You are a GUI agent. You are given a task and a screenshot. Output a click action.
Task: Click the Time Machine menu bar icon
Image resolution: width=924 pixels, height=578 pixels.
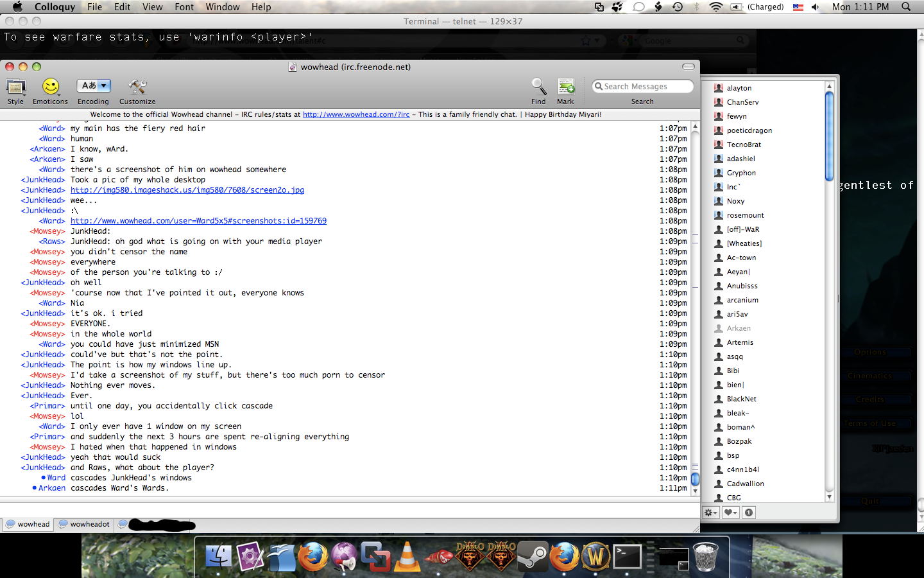tap(678, 7)
